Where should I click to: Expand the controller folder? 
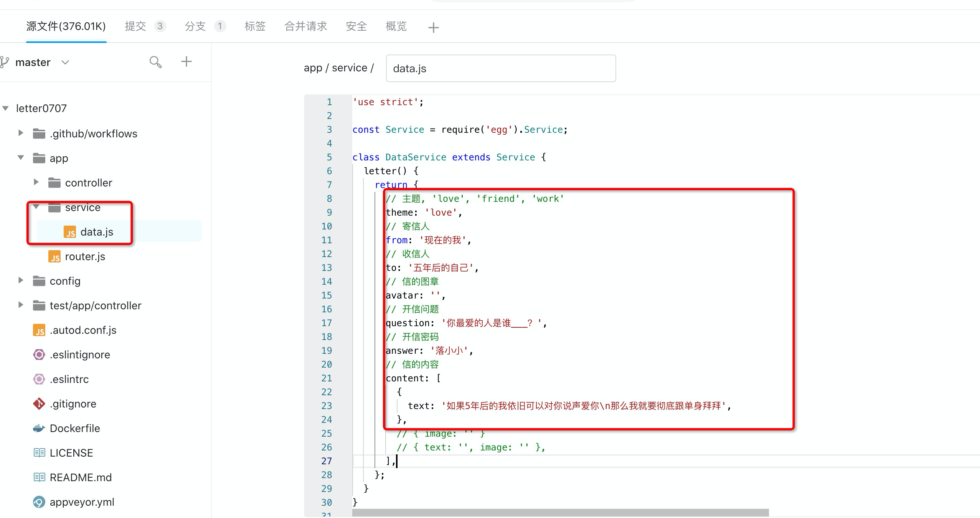(36, 182)
